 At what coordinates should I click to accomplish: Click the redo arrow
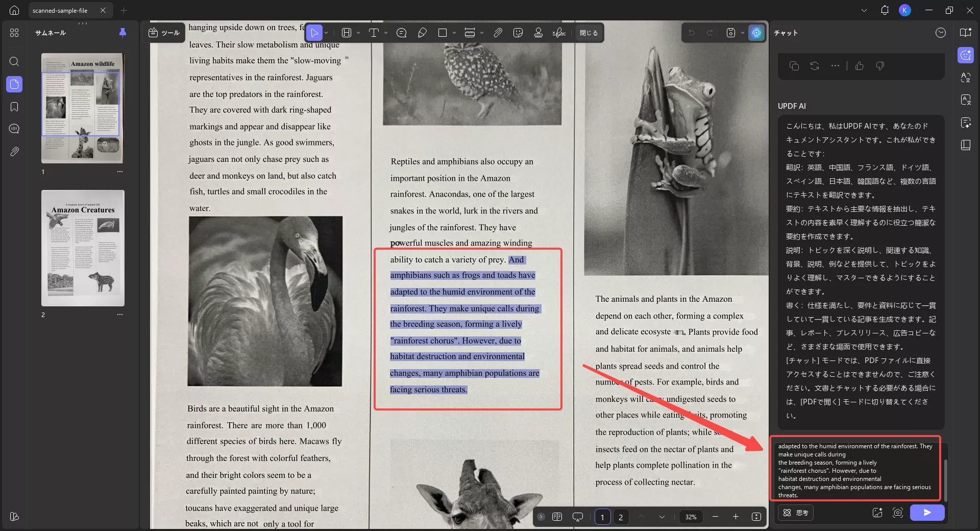[x=709, y=33]
